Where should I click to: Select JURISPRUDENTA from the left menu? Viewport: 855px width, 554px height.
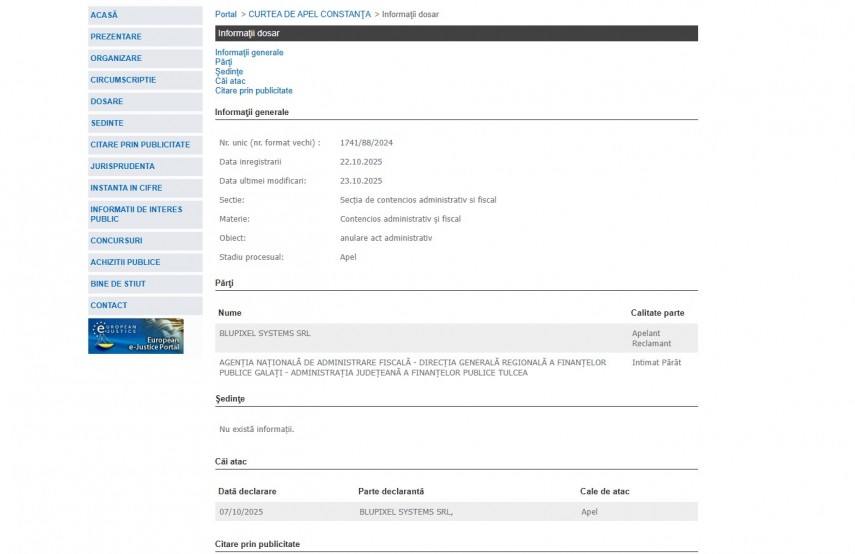click(x=123, y=166)
